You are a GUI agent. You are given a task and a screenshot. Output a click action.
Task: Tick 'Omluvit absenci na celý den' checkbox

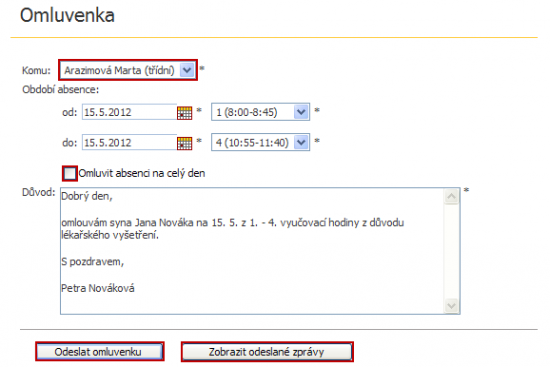(x=70, y=173)
